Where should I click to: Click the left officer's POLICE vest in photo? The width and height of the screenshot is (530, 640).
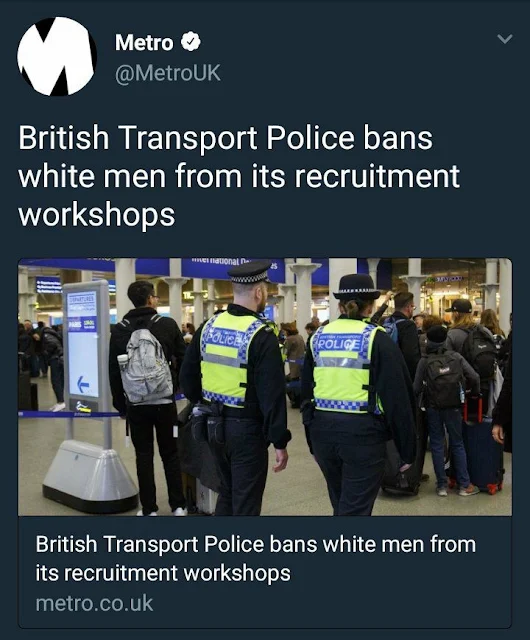pyautogui.click(x=229, y=360)
